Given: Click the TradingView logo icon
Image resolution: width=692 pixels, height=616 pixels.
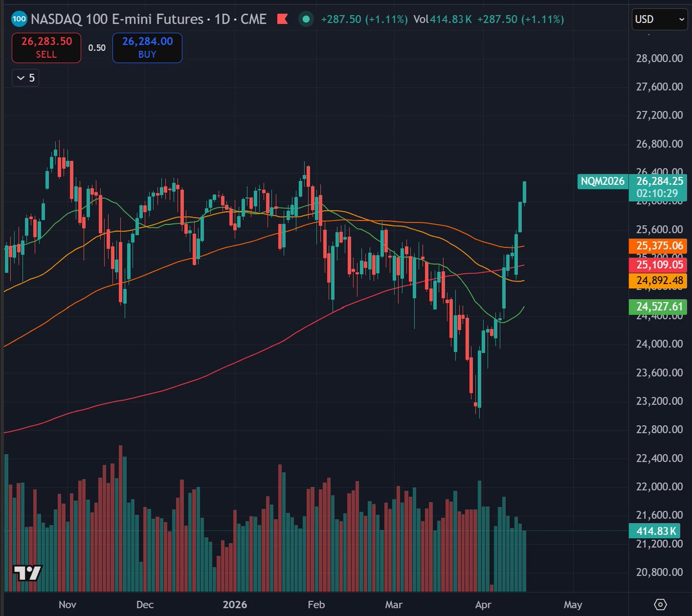Looking at the screenshot, I should click(x=28, y=573).
